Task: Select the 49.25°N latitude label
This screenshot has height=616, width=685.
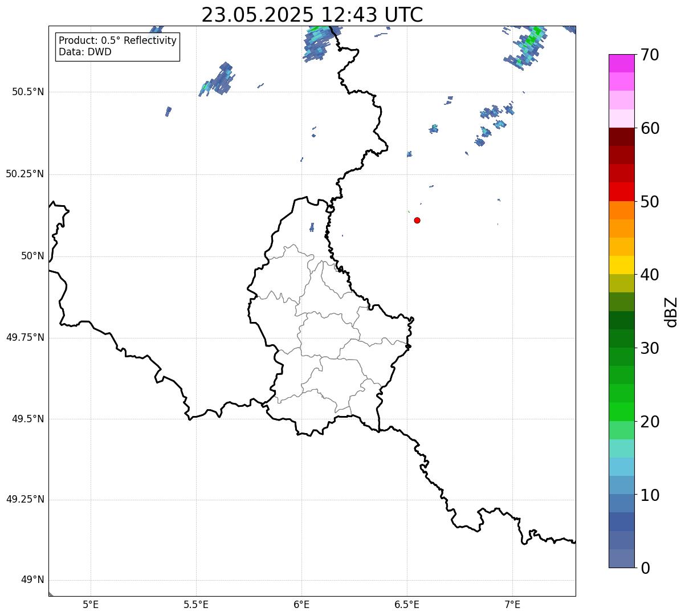Action: coord(25,499)
